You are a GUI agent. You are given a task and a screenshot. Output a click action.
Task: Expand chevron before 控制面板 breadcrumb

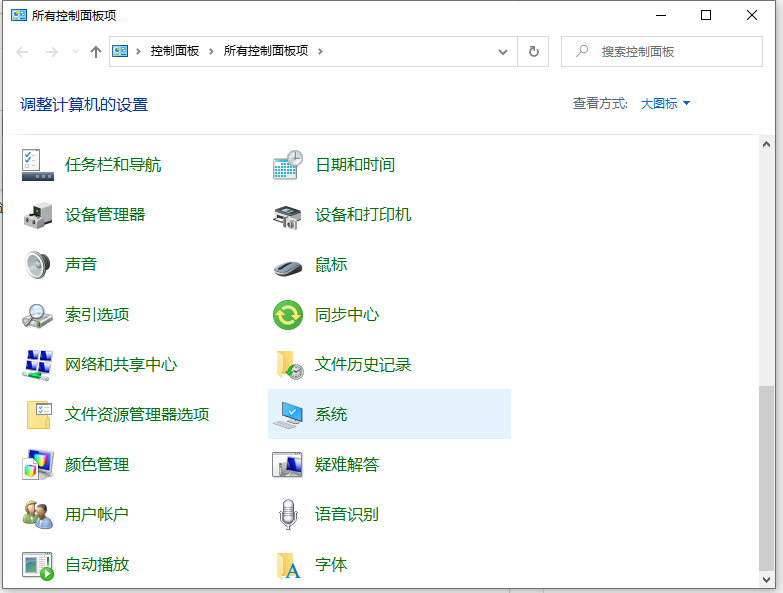tap(138, 51)
